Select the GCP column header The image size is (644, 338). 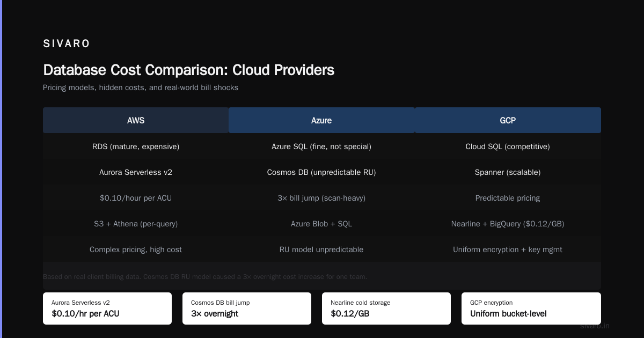(508, 120)
